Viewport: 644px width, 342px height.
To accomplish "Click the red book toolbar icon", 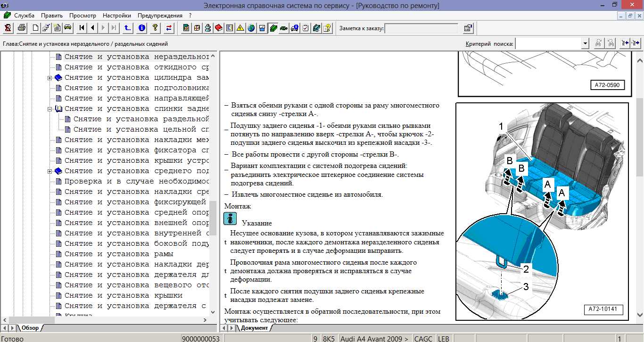I will tap(219, 28).
